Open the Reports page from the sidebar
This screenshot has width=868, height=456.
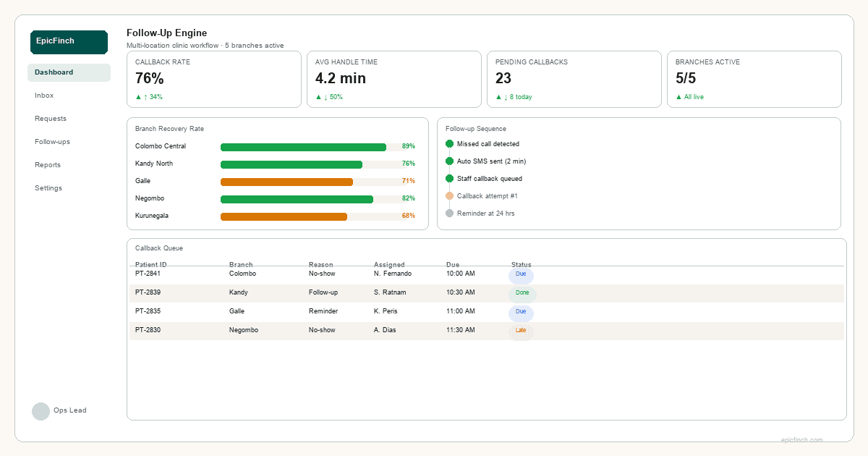tap(48, 164)
